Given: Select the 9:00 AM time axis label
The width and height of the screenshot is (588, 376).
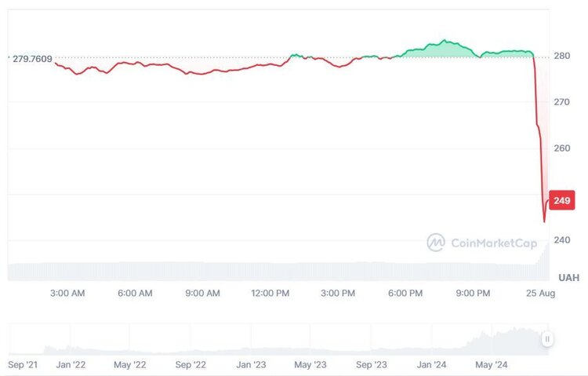Looking at the screenshot, I should coord(202,293).
